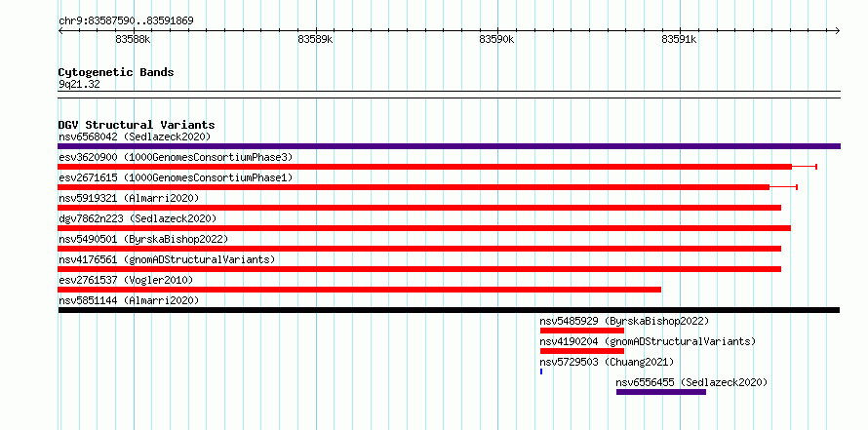Select the nsv5851144 black variant bar
868x430 pixels.
(x=449, y=310)
